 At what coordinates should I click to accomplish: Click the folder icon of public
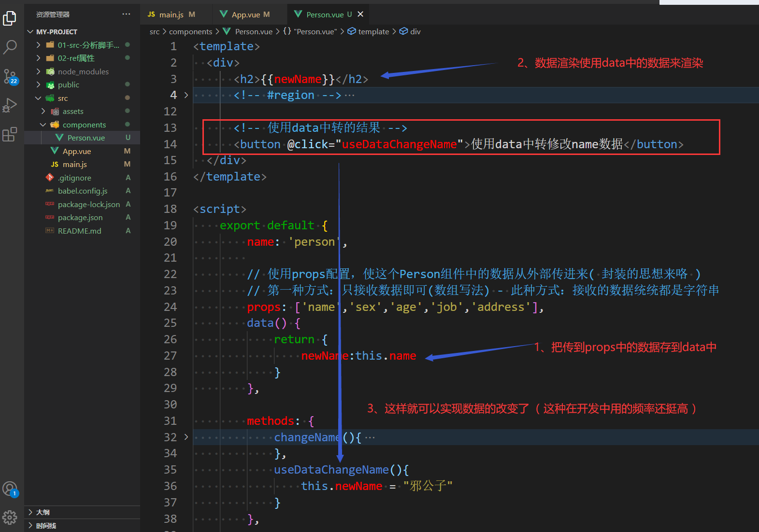pos(50,85)
